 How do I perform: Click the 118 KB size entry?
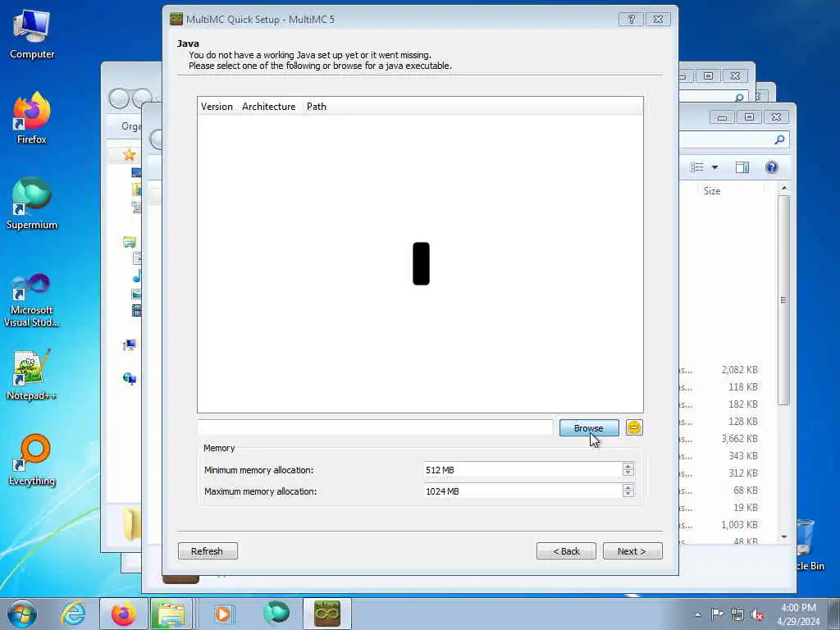click(x=742, y=387)
